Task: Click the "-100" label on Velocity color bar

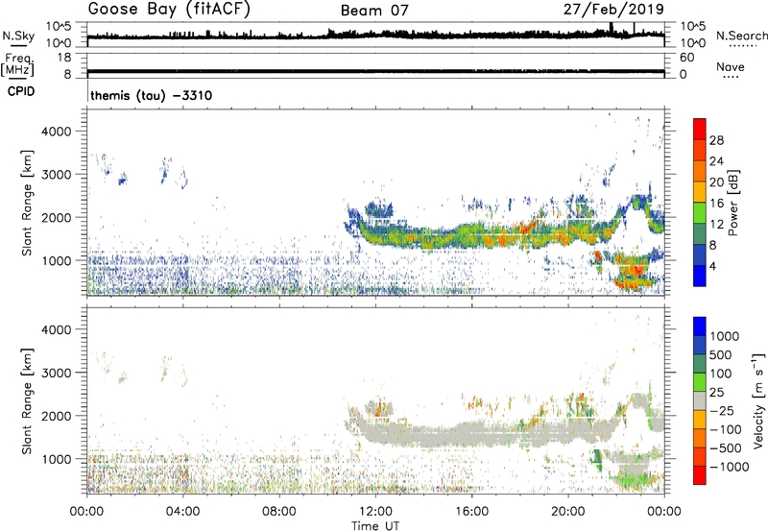Action: coord(726,429)
